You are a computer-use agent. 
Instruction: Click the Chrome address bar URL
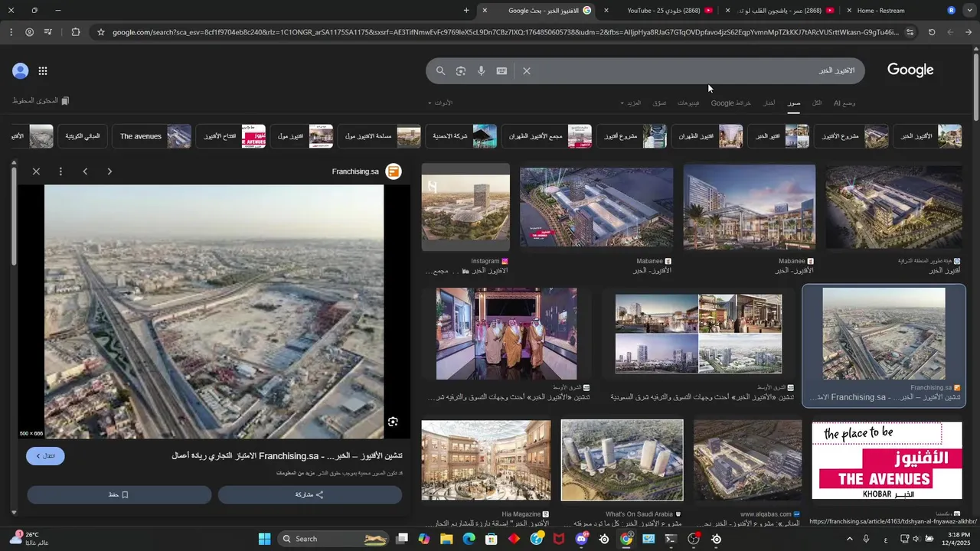[x=505, y=32]
